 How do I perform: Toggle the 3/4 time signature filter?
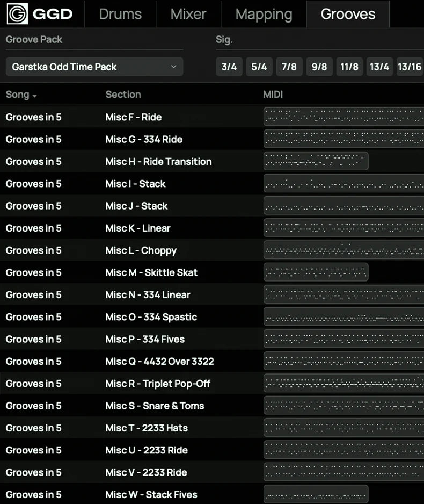[x=229, y=67]
